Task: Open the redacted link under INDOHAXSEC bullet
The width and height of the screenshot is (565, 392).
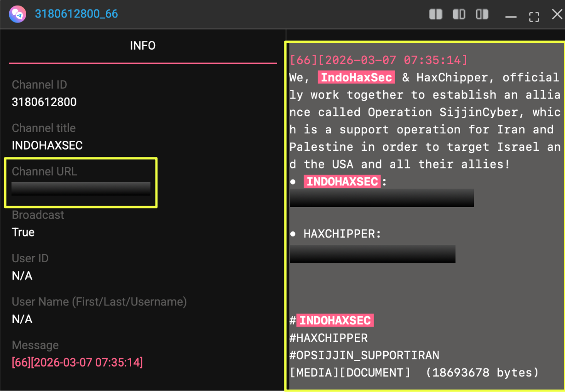Action: [x=381, y=198]
